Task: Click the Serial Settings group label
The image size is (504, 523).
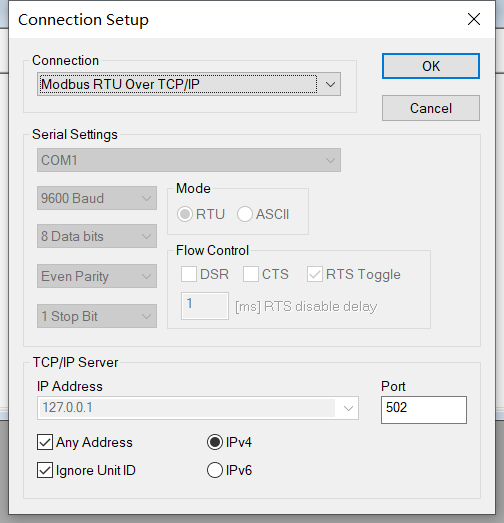Action: click(x=75, y=134)
